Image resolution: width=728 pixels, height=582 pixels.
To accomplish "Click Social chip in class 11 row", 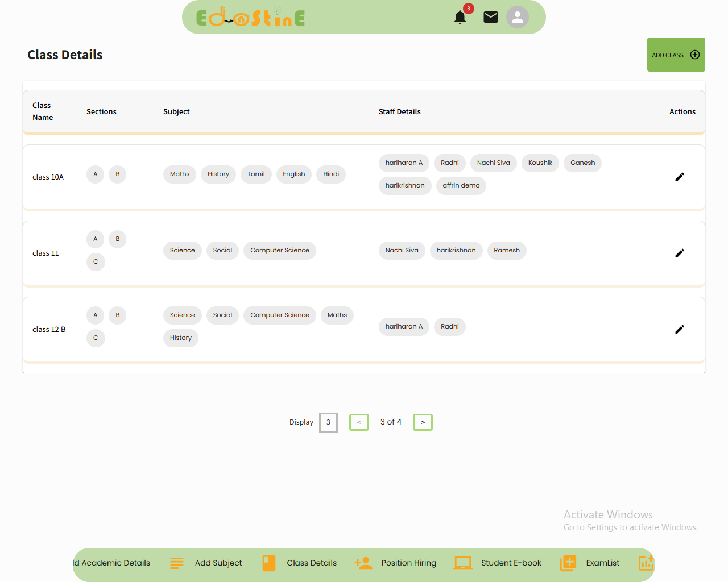I will [x=222, y=251].
